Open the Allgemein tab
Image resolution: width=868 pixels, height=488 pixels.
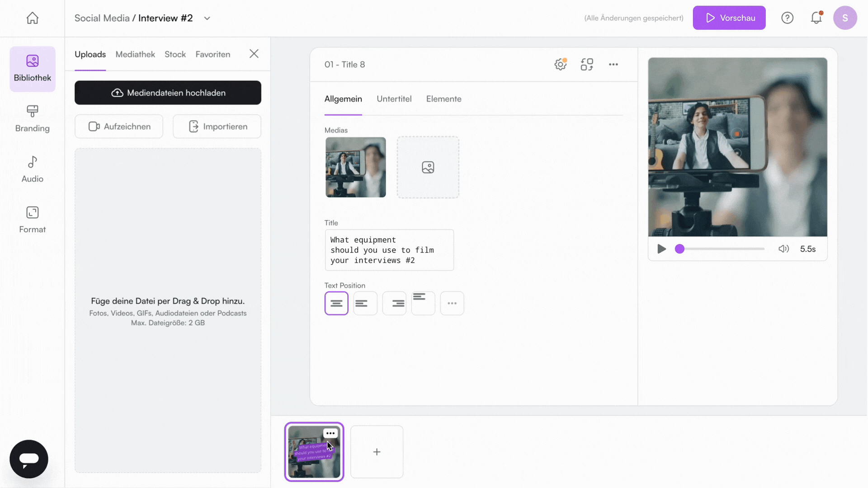click(343, 99)
